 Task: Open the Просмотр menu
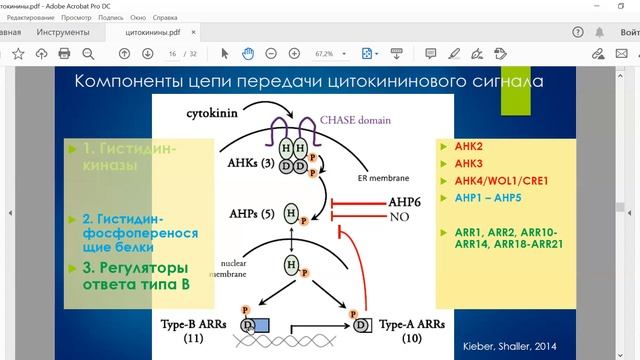76,18
